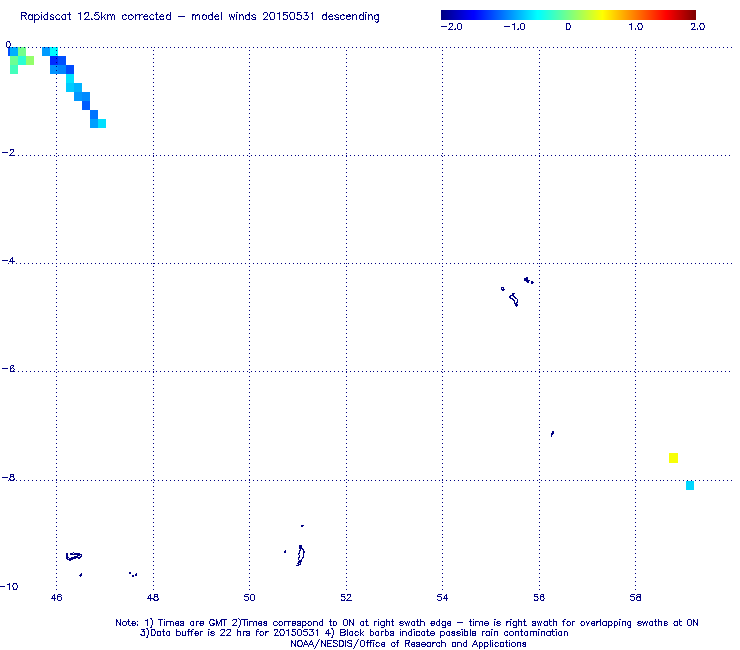Click the -8 latitude axis label
The image size is (740, 650).
8,478
